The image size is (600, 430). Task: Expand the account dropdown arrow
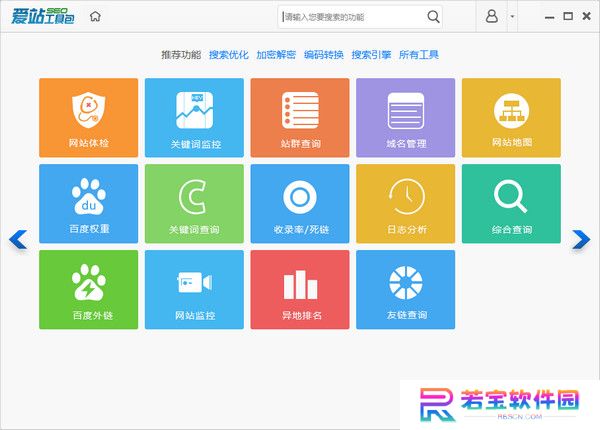click(x=512, y=17)
